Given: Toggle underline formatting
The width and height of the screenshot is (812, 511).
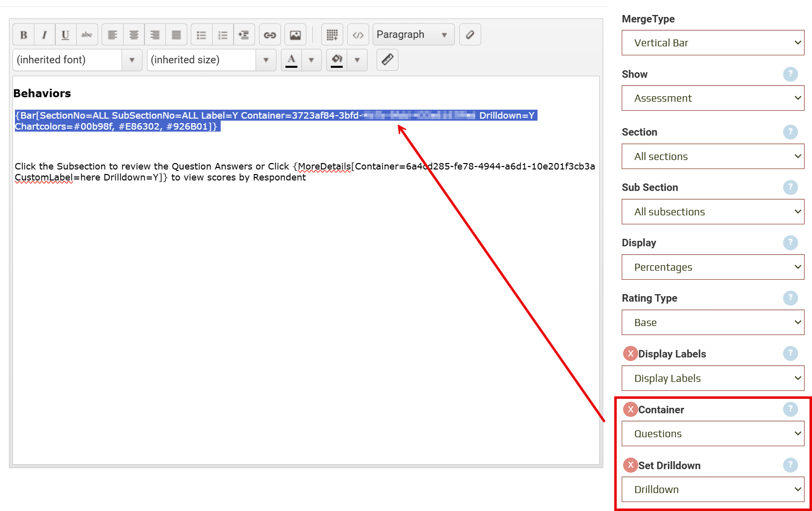Looking at the screenshot, I should pyautogui.click(x=65, y=35).
